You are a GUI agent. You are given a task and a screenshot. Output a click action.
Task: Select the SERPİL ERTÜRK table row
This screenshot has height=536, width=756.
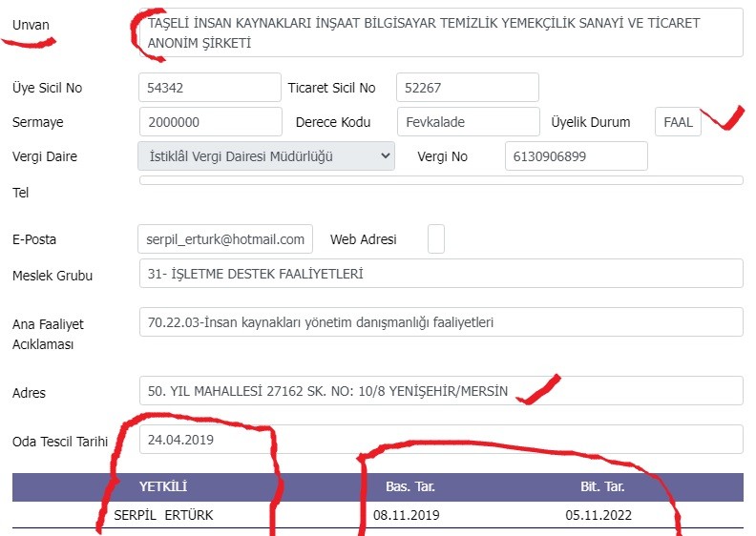[x=378, y=515]
